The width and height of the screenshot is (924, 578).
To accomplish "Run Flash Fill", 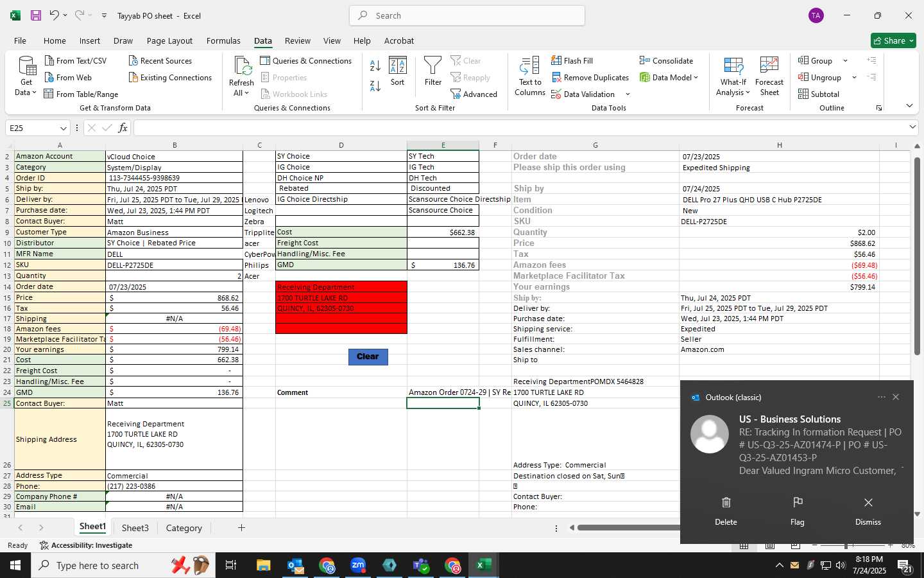I will click(572, 61).
